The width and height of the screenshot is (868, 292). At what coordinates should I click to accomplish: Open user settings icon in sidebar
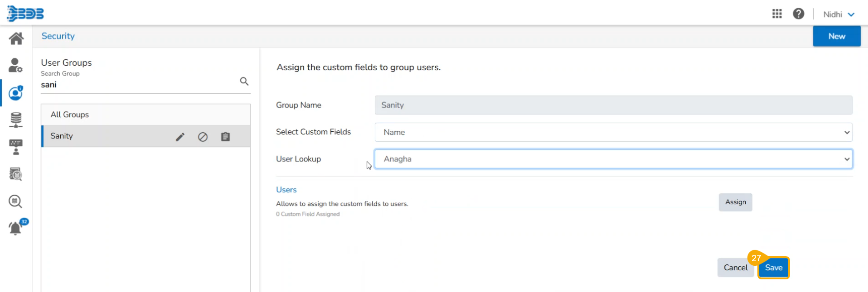(15, 66)
